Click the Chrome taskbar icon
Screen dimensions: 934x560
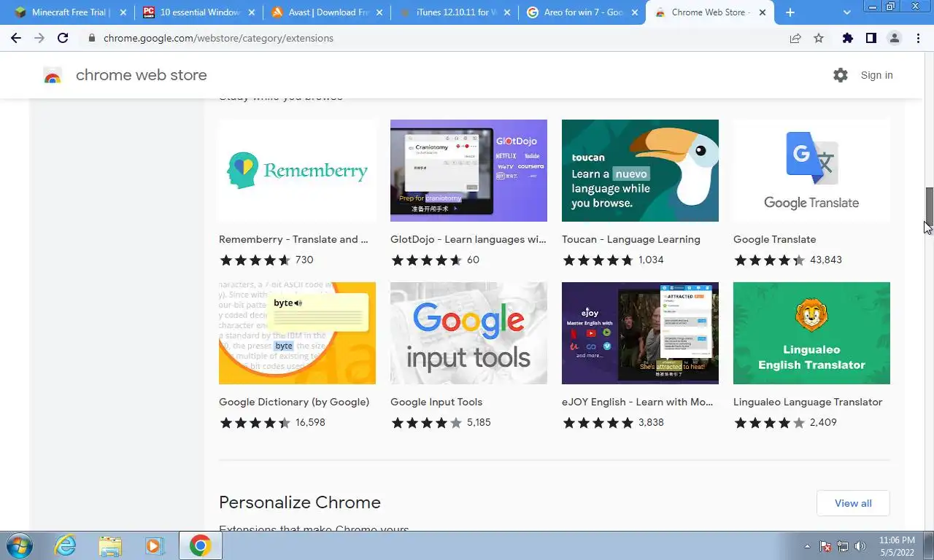[200, 545]
